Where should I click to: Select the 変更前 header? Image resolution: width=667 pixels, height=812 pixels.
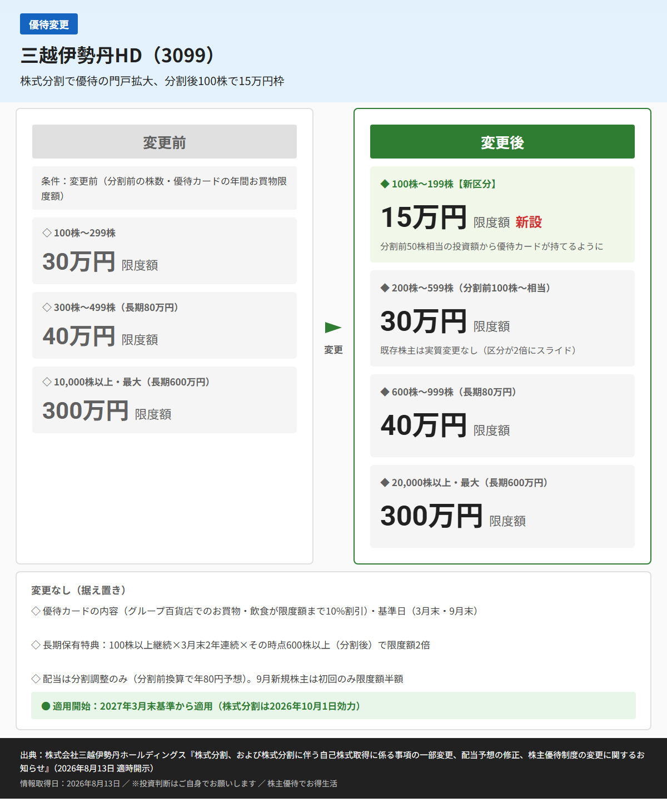click(165, 142)
